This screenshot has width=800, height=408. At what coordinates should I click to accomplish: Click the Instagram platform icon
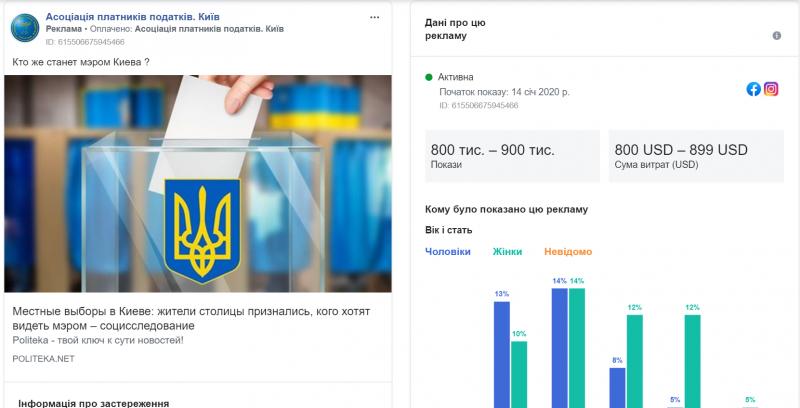(x=771, y=89)
